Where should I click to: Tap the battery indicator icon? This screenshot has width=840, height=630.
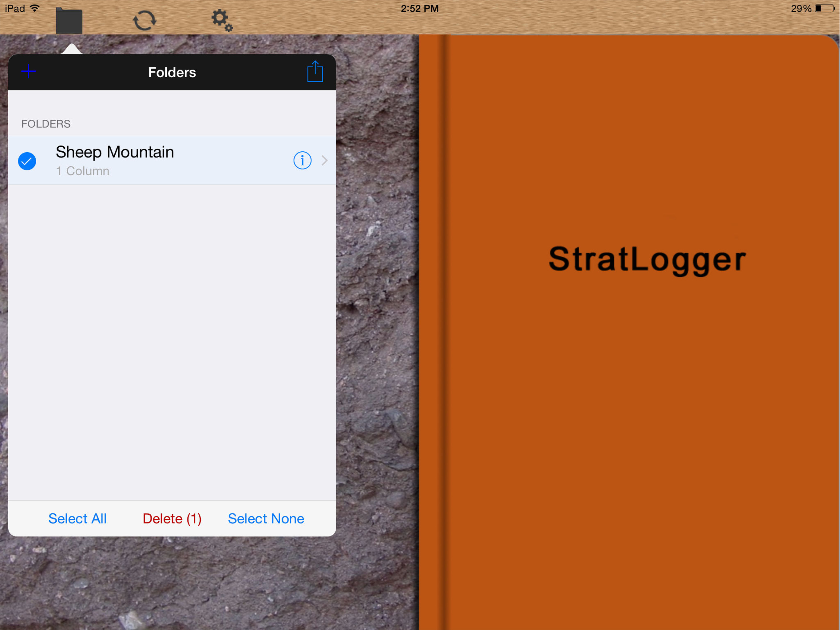click(824, 8)
